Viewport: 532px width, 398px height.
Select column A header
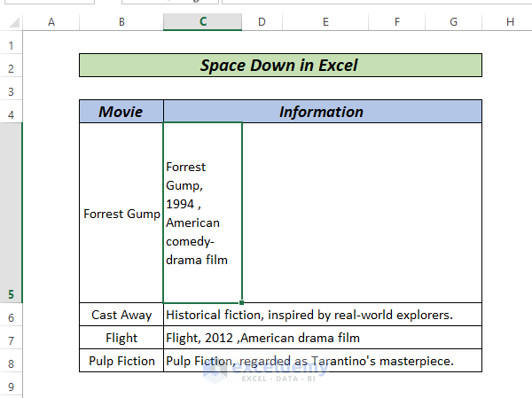pyautogui.click(x=51, y=21)
